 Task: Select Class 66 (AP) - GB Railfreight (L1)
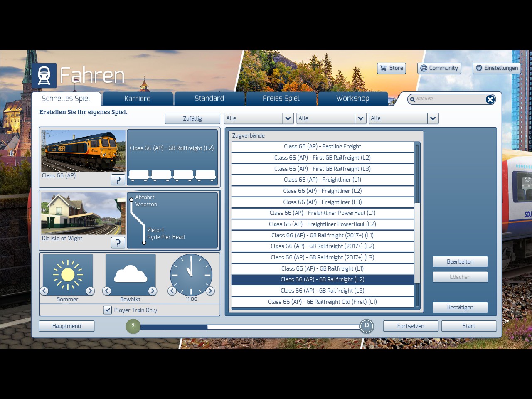[x=323, y=268]
